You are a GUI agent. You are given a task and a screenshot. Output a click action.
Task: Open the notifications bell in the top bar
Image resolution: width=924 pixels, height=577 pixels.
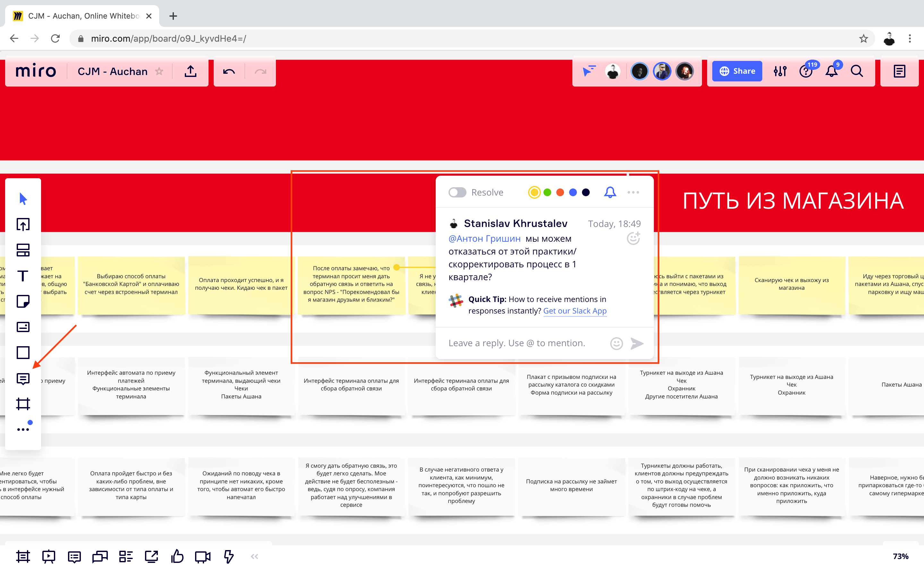pos(831,71)
